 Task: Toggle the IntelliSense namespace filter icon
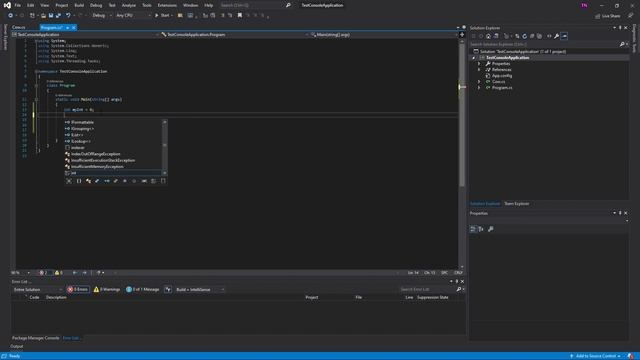point(79,181)
